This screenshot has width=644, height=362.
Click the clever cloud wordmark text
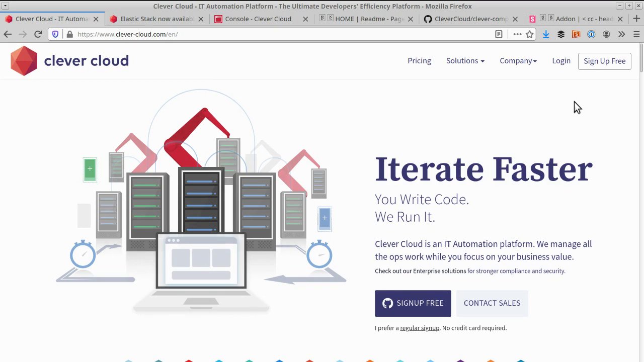point(86,61)
